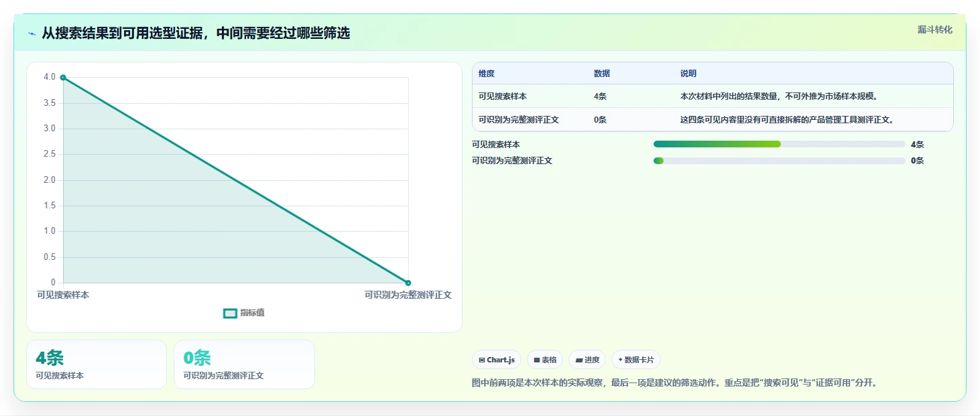
Task: Click the 进度 tag icon
Action: tap(579, 360)
